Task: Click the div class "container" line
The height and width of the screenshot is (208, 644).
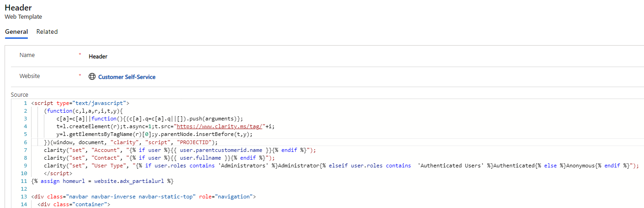Action: tap(74, 204)
